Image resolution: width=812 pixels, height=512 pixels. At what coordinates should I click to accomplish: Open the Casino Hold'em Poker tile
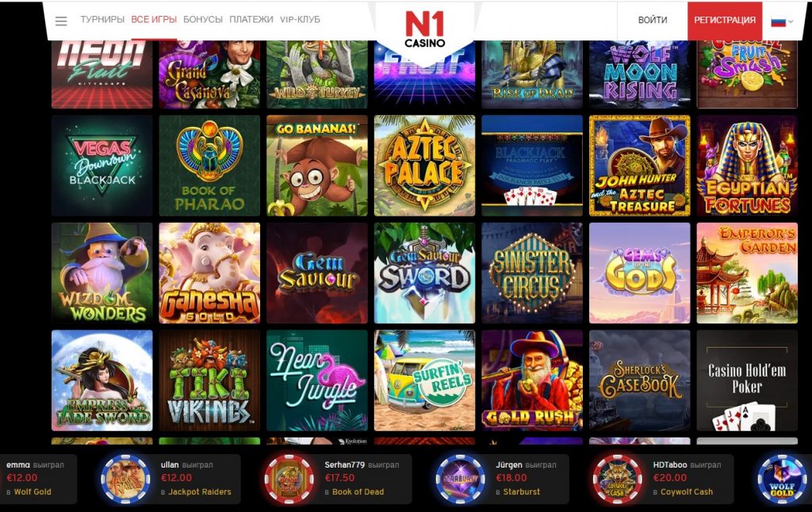[747, 380]
